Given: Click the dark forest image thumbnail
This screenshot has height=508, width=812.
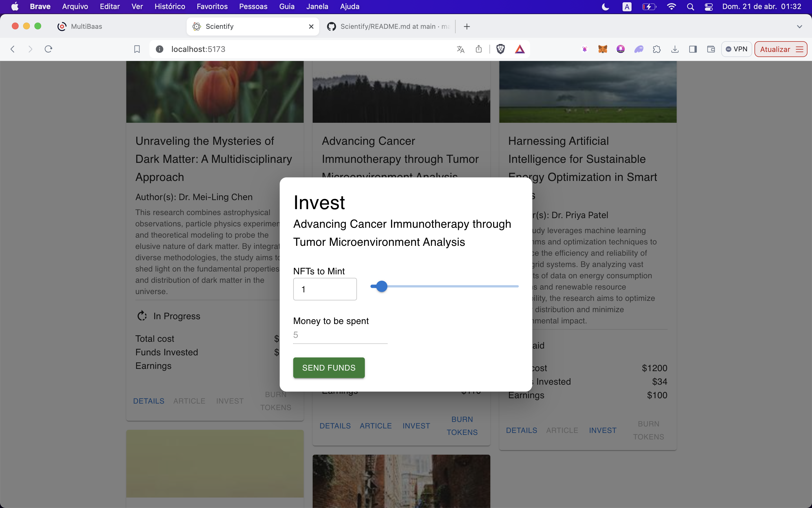Looking at the screenshot, I should coord(401,92).
